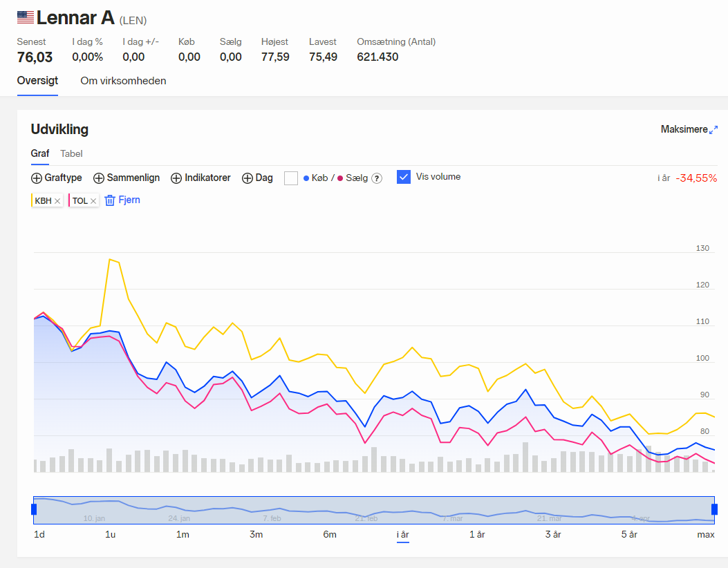Open the Dag interval plus icon
This screenshot has width=728, height=568.
247,178
